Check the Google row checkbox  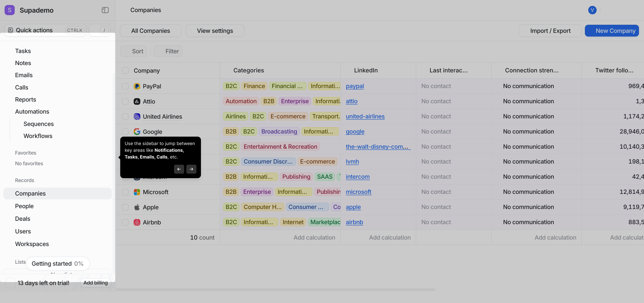point(125,132)
